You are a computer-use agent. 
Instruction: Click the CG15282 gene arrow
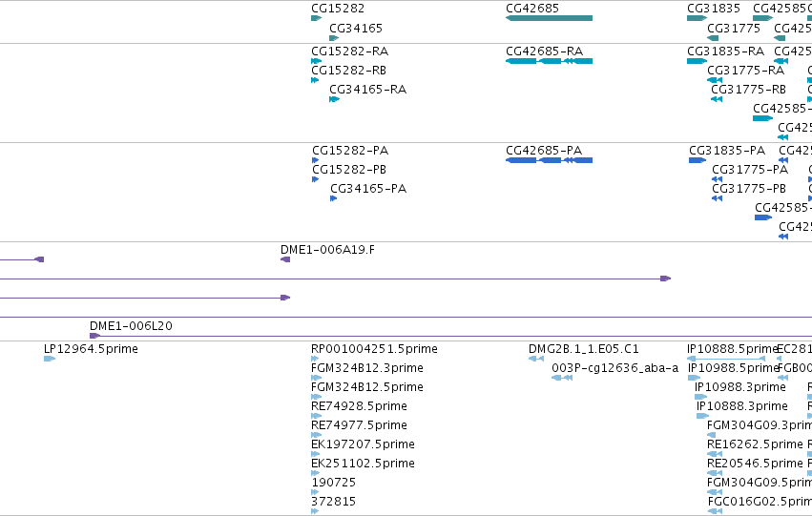317,18
